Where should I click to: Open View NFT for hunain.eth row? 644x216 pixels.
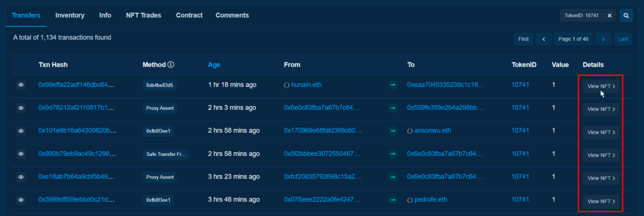pyautogui.click(x=601, y=86)
